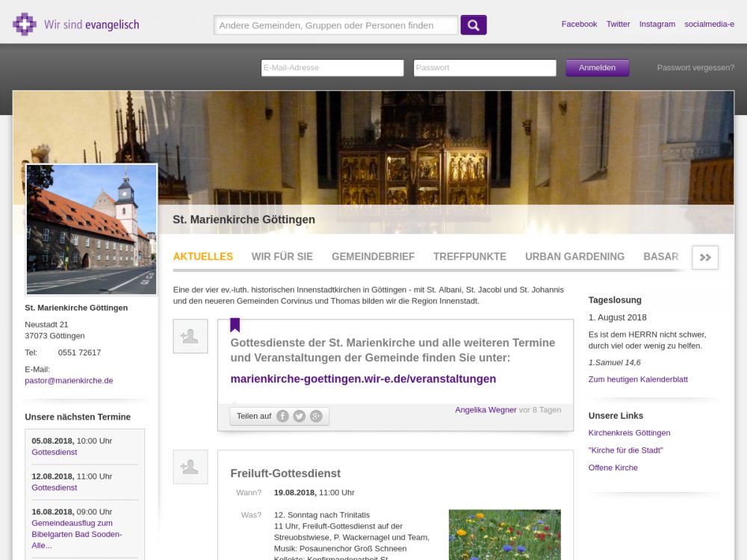Open the Gemeindebrief tab
The height and width of the screenshot is (560, 747).
(373, 257)
